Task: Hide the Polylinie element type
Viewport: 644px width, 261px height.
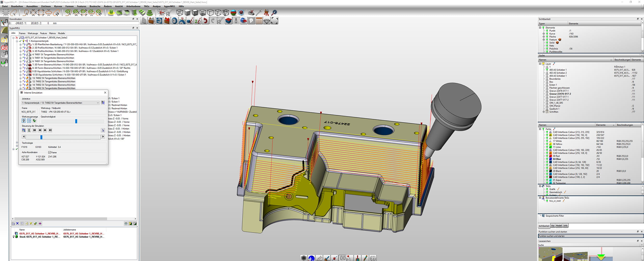Action: [547, 49]
